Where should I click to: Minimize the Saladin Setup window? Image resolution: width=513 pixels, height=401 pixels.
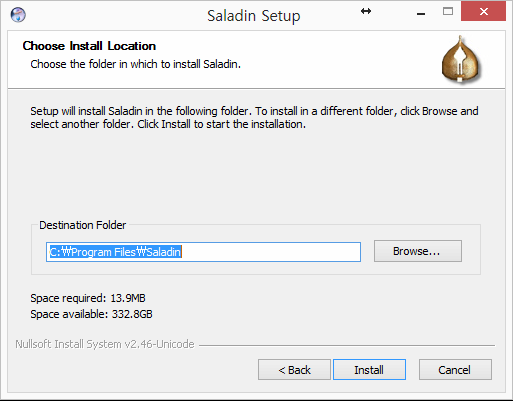click(421, 14)
